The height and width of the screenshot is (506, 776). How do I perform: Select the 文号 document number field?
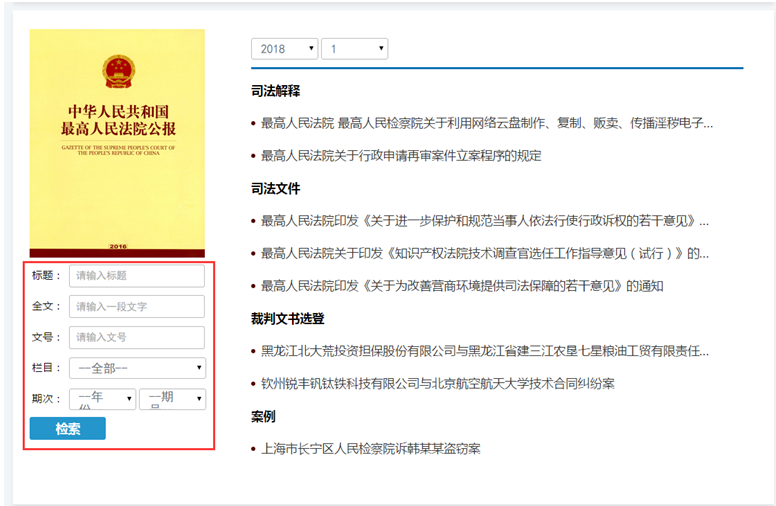pos(136,338)
